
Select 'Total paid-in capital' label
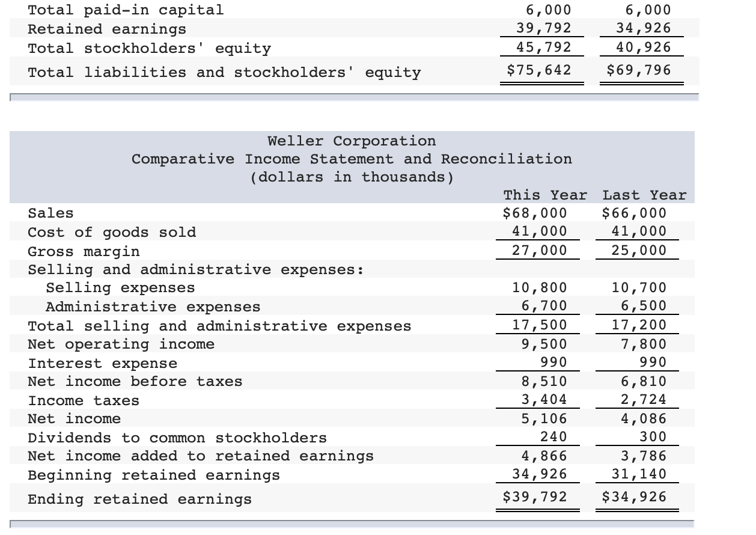[x=126, y=10]
